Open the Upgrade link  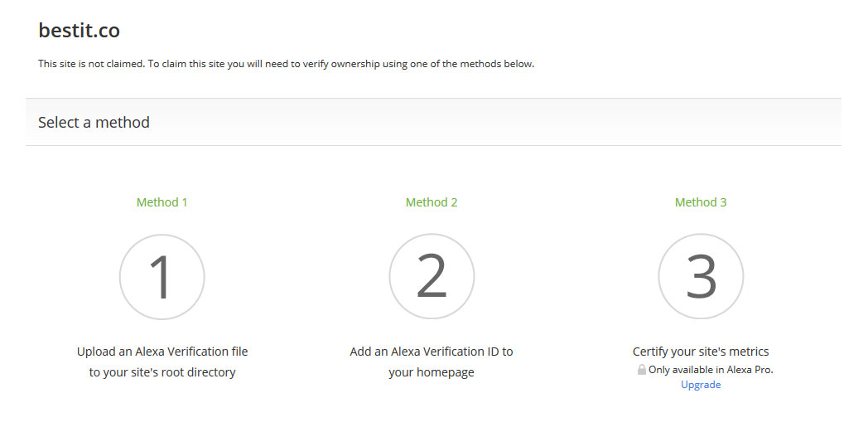pos(701,385)
